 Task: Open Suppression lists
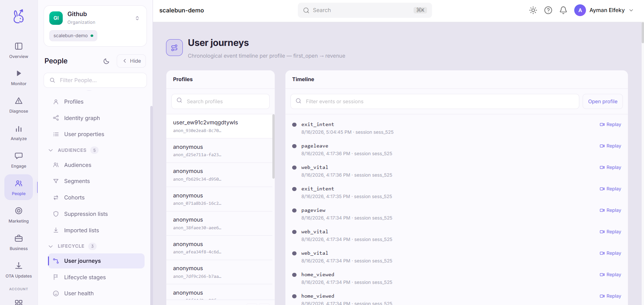(x=96, y=214)
